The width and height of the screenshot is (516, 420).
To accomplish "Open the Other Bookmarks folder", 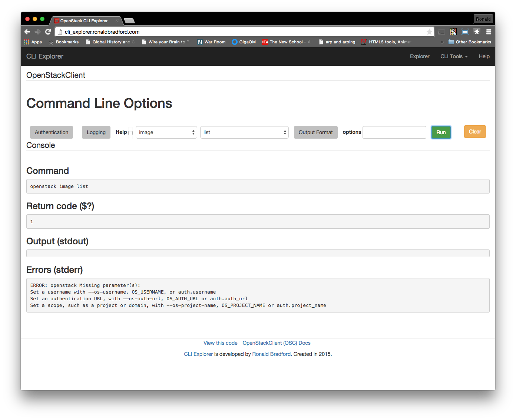I will tap(470, 42).
